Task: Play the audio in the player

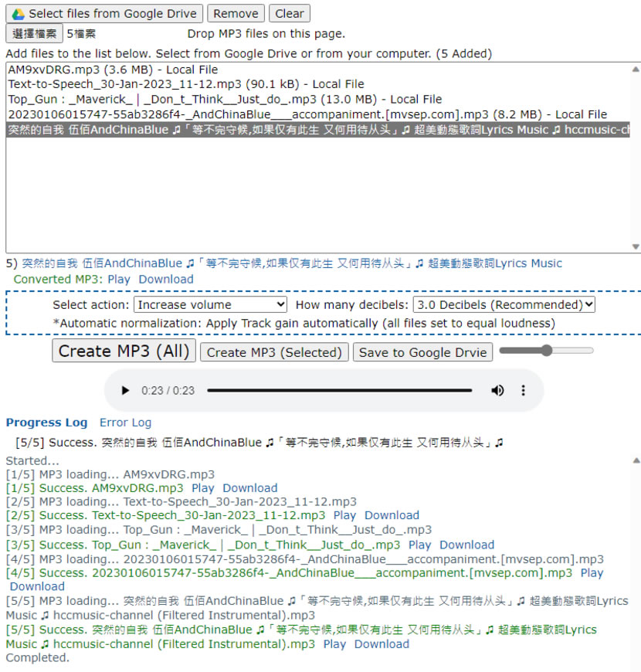Action: click(x=124, y=390)
